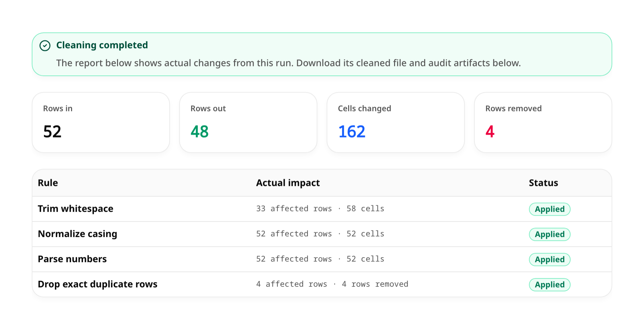Click the Normalize casing impact text
Screen dimensions: 644x336
(x=320, y=234)
